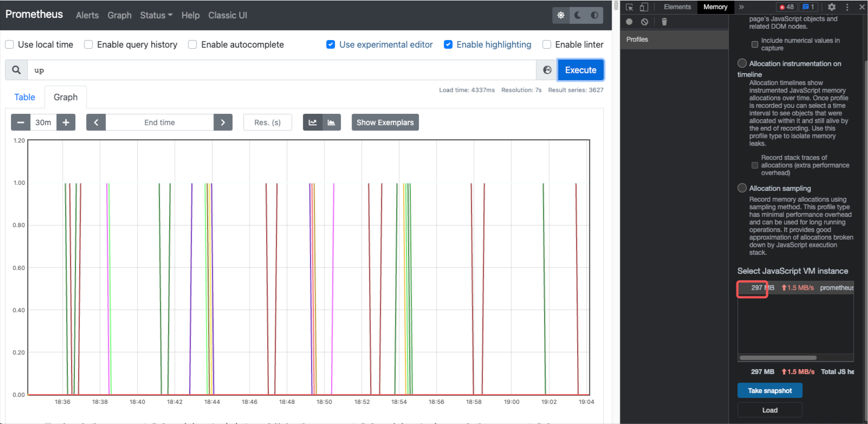Image resolution: width=868 pixels, height=424 pixels.
Task: Open the Status dropdown menu
Action: click(x=156, y=15)
